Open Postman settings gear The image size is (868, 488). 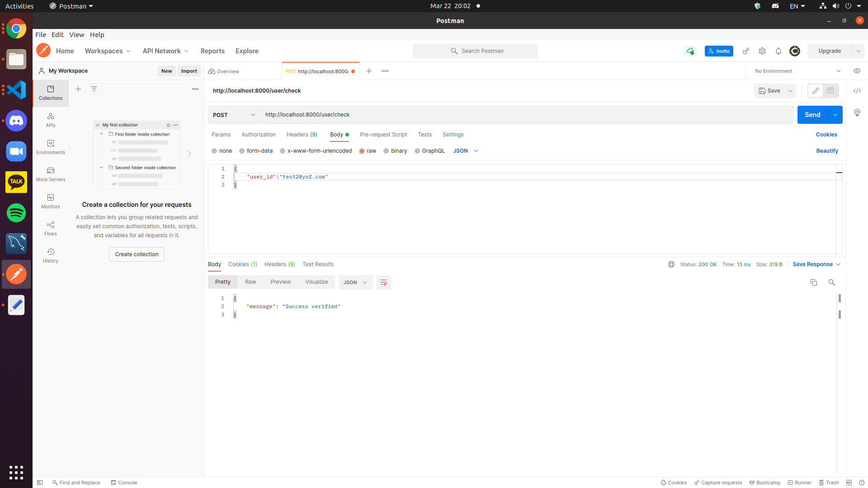[762, 51]
